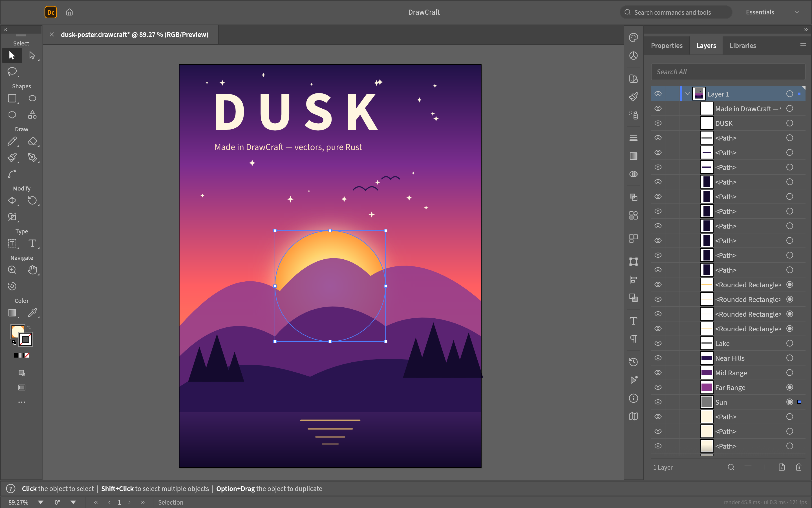Viewport: 812px width, 508px height.
Task: Collapse the Layer 1 group
Action: click(x=687, y=94)
